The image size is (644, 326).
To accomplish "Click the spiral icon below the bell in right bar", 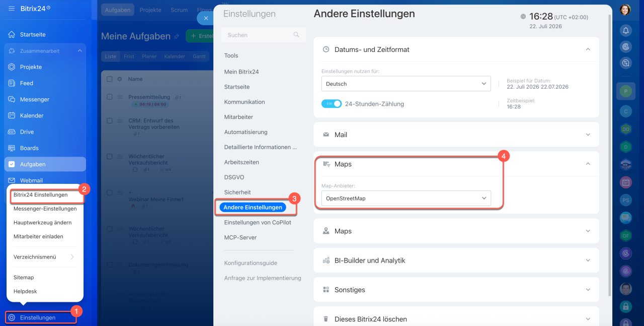I will click(x=626, y=47).
